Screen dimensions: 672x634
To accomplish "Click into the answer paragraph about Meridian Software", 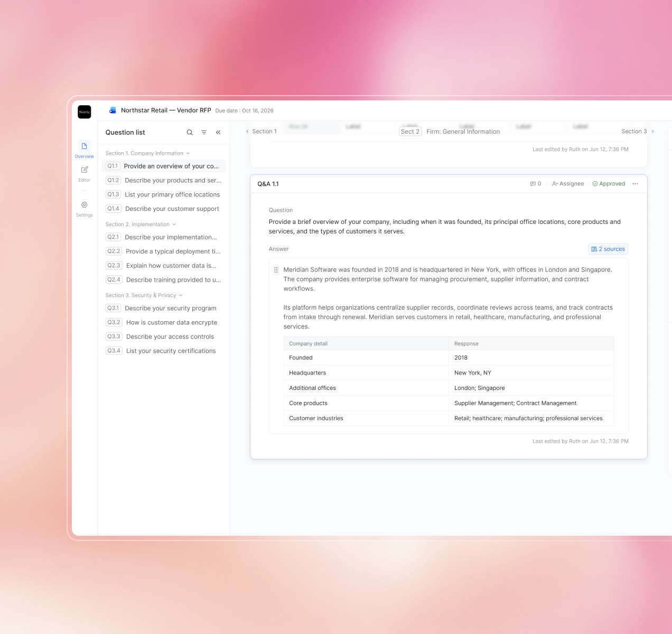I will pos(448,279).
